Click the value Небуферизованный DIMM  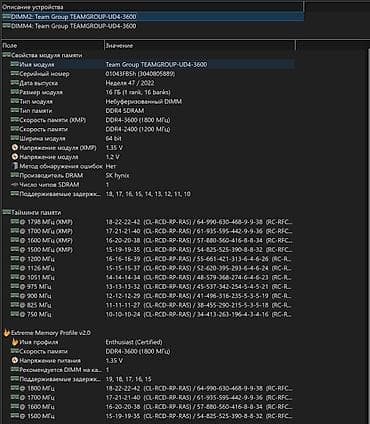click(144, 101)
